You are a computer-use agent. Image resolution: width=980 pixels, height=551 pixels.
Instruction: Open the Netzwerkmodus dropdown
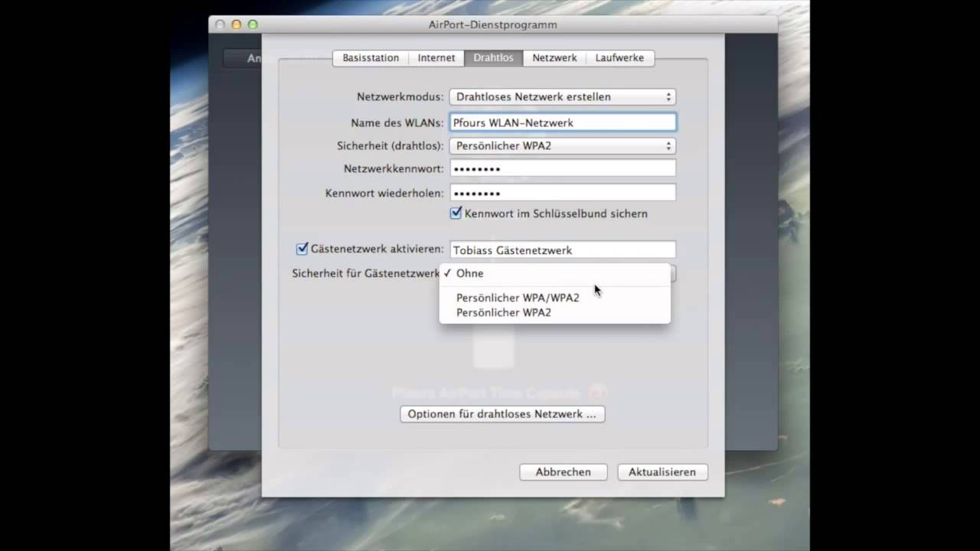point(562,97)
